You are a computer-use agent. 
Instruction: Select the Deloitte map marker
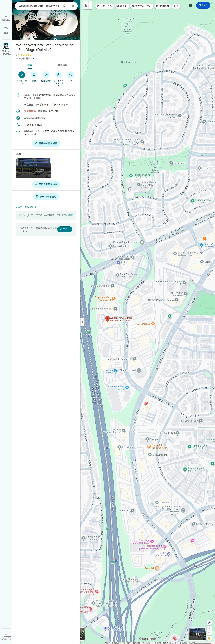(x=202, y=262)
